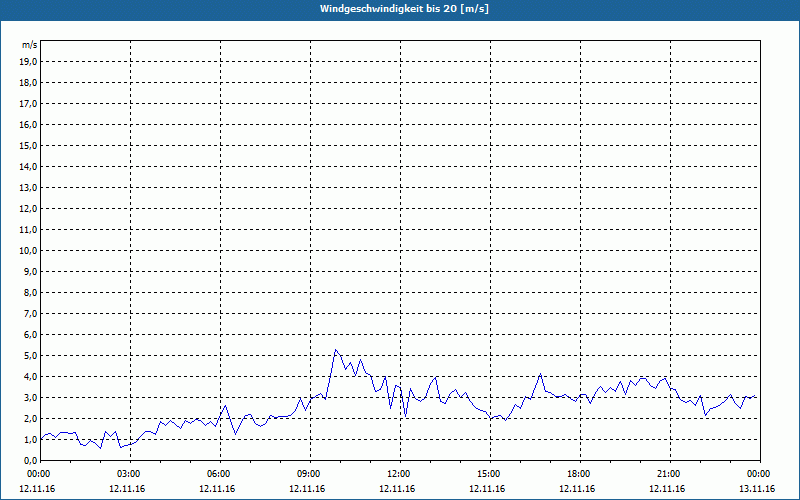
Task: Select the '19,0' y-axis label
Action: [29, 62]
